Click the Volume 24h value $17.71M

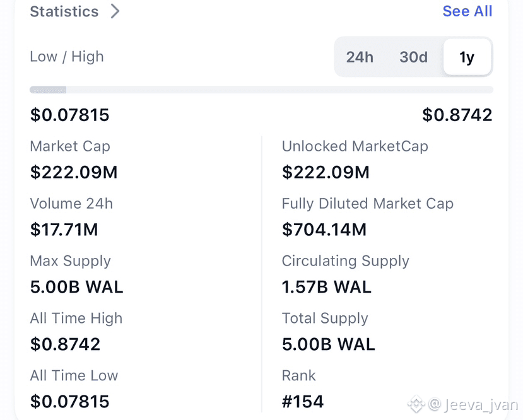pos(64,230)
